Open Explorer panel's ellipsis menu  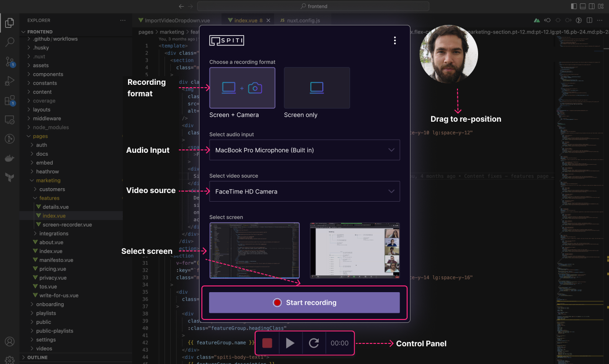coord(123,21)
